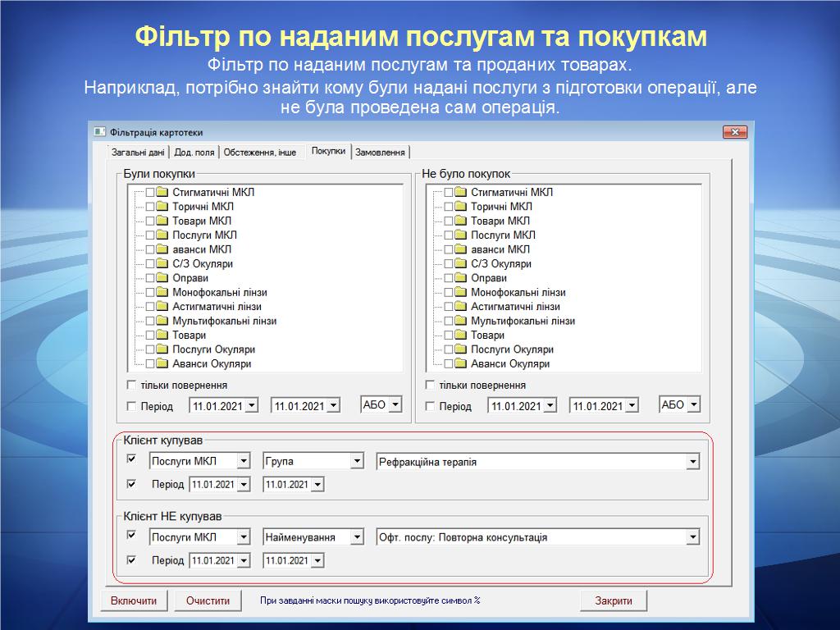Click folder icon of С/З Окуляри in Не було покупок
The height and width of the screenshot is (630, 840).
coord(460,264)
